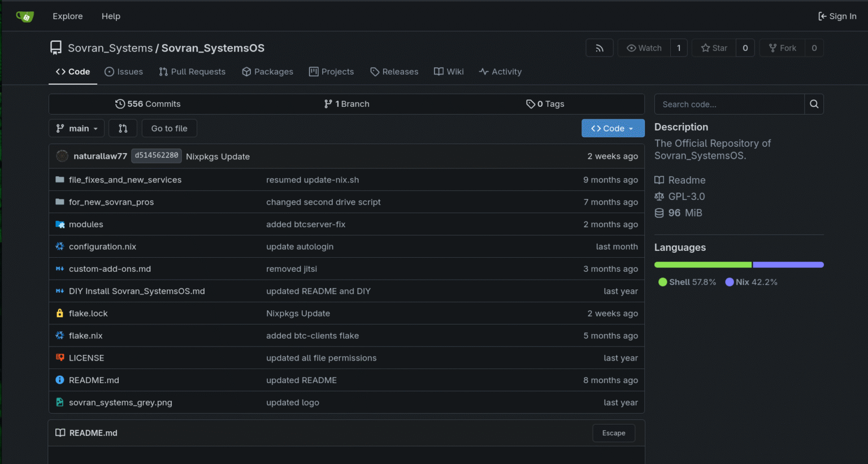868x464 pixels.
Task: Open the Wiki tab
Action: coord(449,72)
